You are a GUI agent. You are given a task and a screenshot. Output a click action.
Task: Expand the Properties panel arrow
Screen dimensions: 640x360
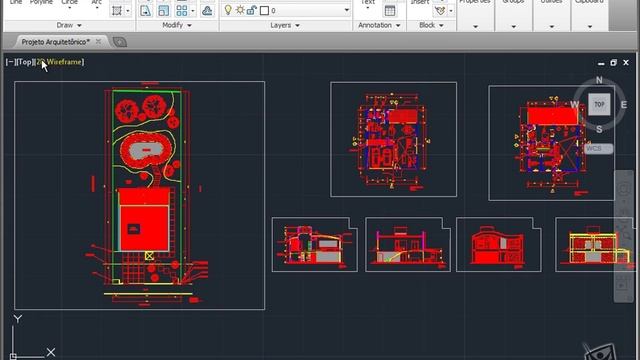tap(475, 27)
